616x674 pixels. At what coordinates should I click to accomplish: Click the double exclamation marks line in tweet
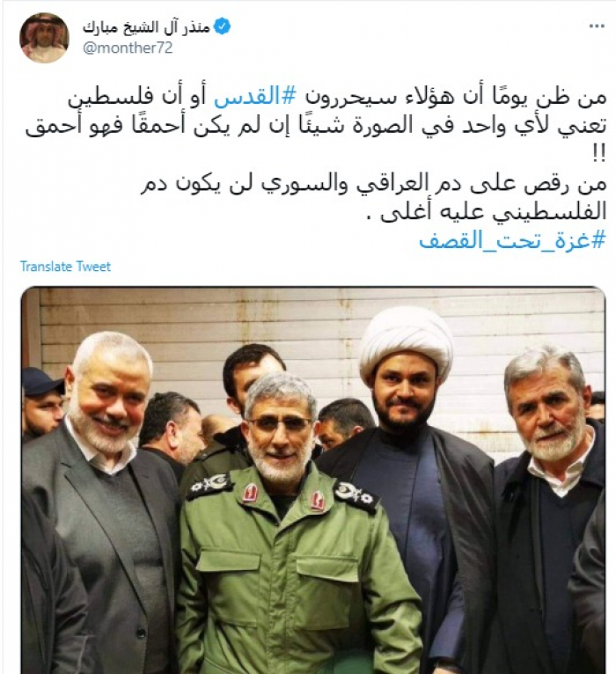598,155
